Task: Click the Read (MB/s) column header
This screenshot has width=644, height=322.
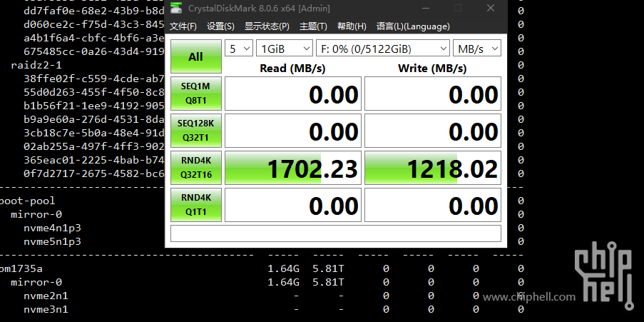Action: point(292,69)
